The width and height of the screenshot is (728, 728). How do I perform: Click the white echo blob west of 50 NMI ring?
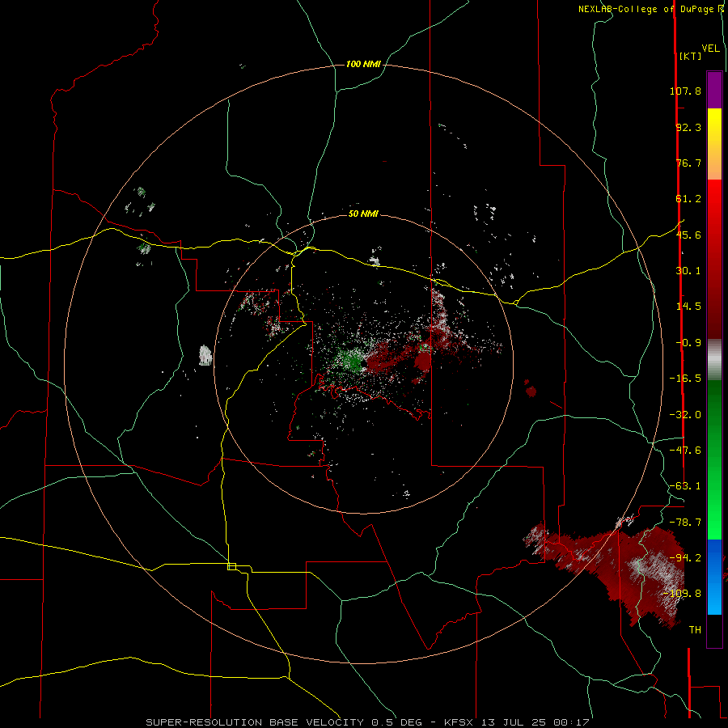pyautogui.click(x=205, y=355)
